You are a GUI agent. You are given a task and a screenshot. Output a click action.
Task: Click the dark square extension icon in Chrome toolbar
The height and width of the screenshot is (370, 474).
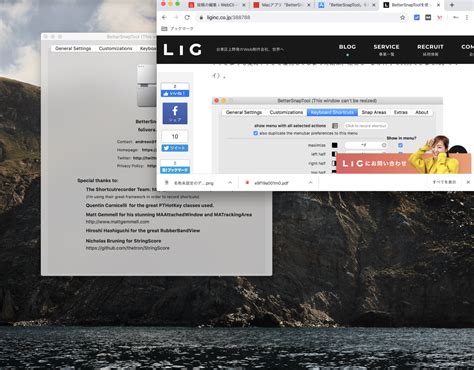click(x=428, y=17)
